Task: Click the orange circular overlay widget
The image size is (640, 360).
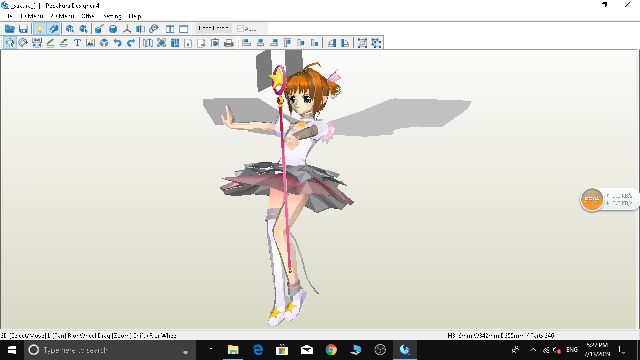Action: point(591,199)
